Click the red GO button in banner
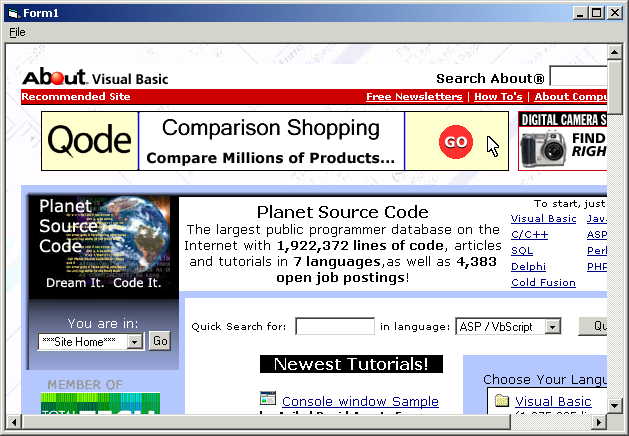629x436 pixels. (x=456, y=142)
